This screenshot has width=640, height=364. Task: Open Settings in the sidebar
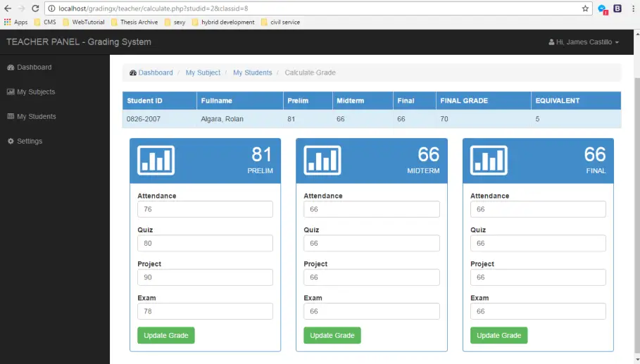click(x=29, y=142)
